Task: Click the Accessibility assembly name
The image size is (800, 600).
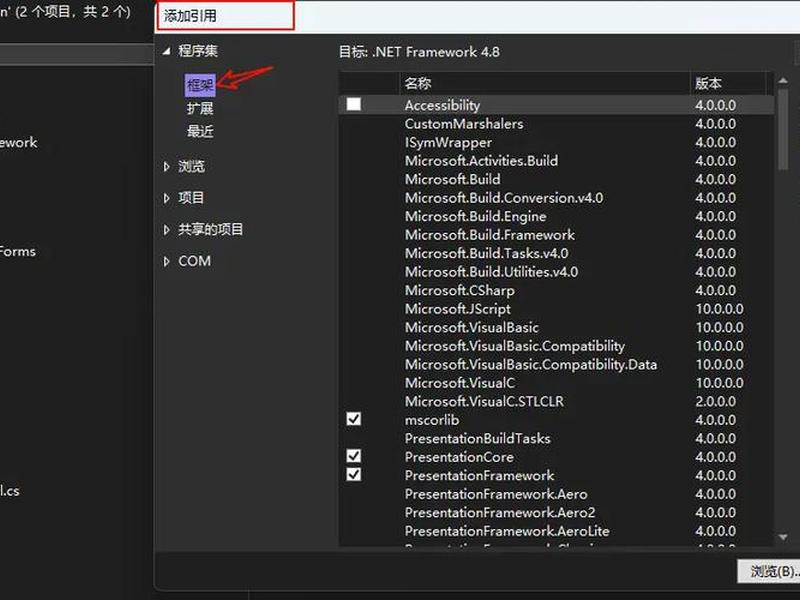Action: tap(442, 105)
